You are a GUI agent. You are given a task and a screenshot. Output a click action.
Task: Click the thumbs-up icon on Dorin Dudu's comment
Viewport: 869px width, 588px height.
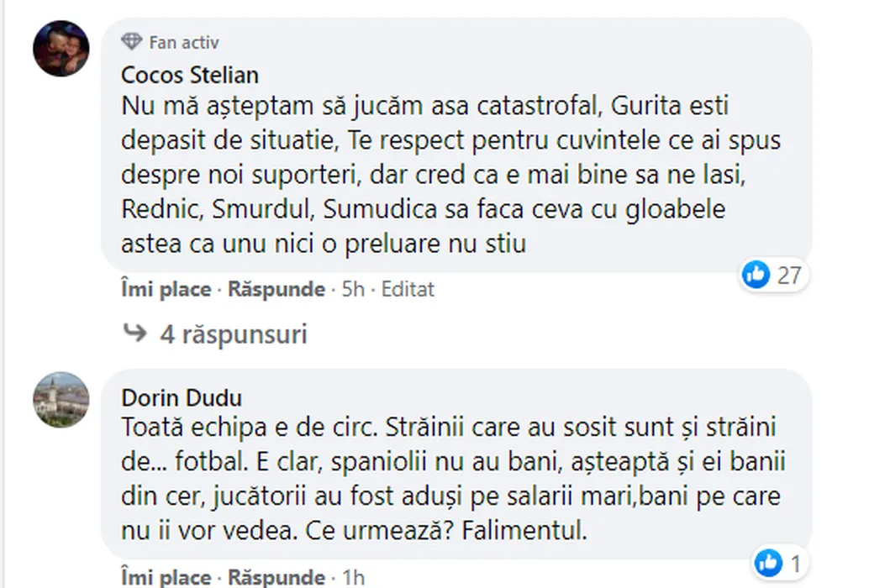point(767,561)
